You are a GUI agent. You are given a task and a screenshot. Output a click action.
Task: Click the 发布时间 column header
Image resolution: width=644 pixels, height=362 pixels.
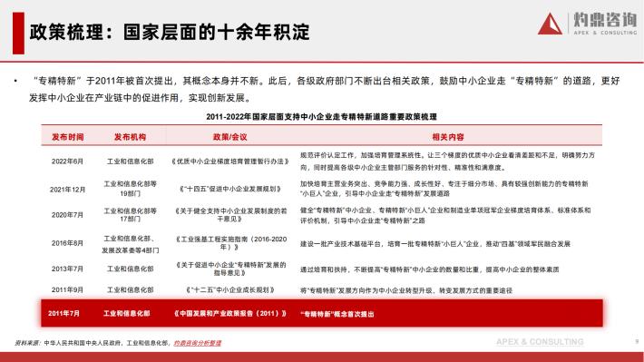click(68, 137)
